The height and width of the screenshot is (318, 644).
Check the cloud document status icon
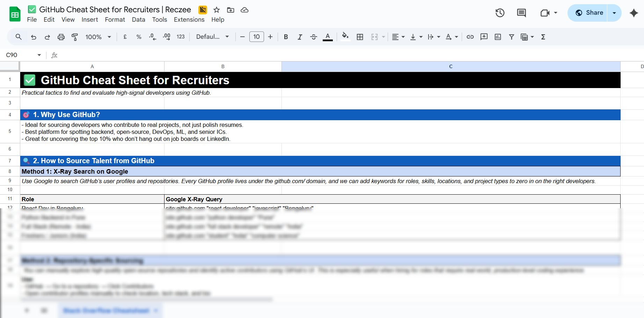pyautogui.click(x=244, y=10)
